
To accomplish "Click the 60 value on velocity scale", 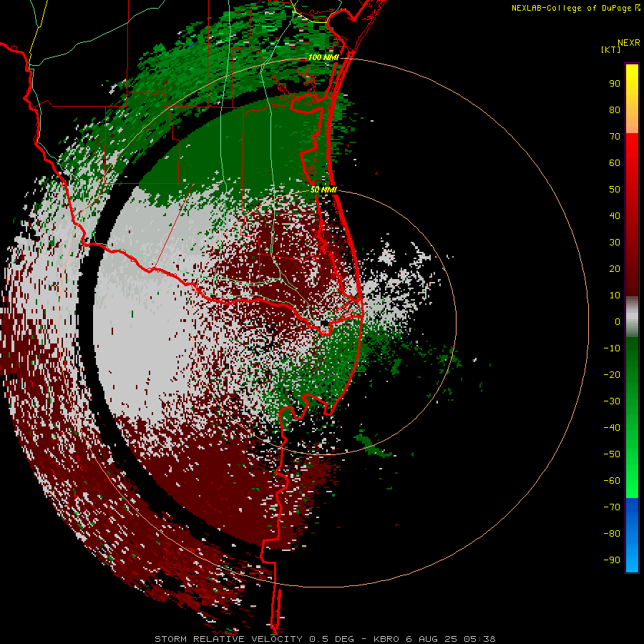I will point(615,162).
